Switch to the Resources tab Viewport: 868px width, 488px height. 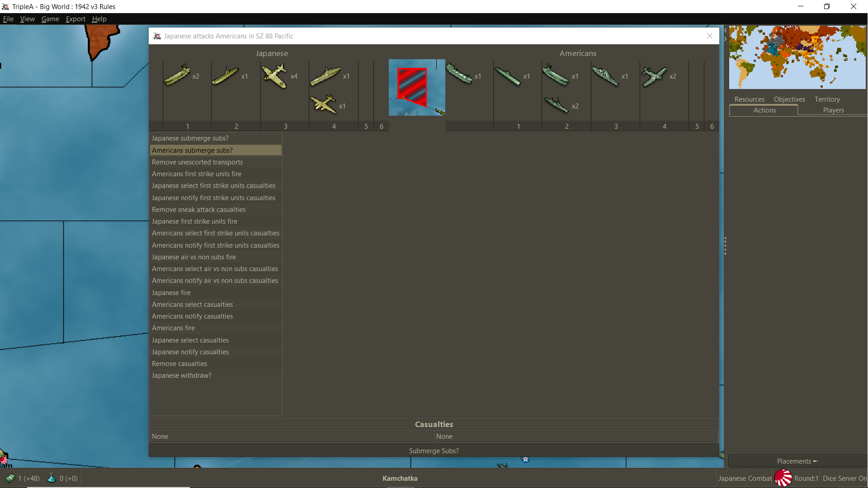click(749, 99)
